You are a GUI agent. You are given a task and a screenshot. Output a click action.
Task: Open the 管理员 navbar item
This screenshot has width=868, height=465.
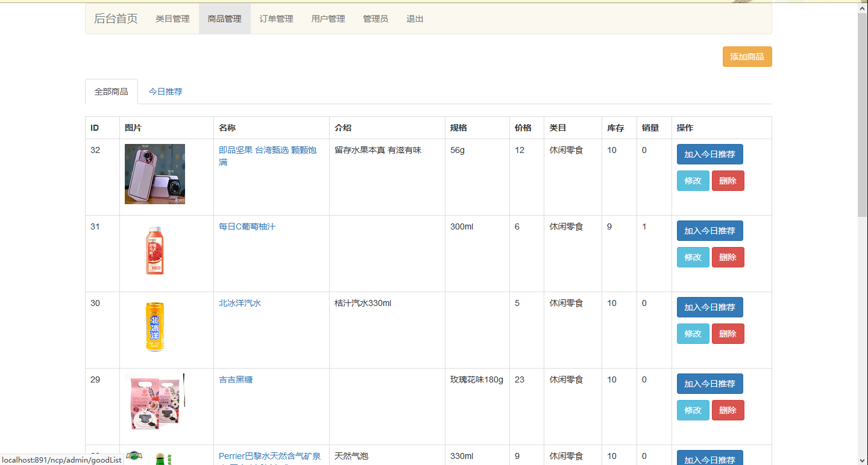pyautogui.click(x=376, y=19)
